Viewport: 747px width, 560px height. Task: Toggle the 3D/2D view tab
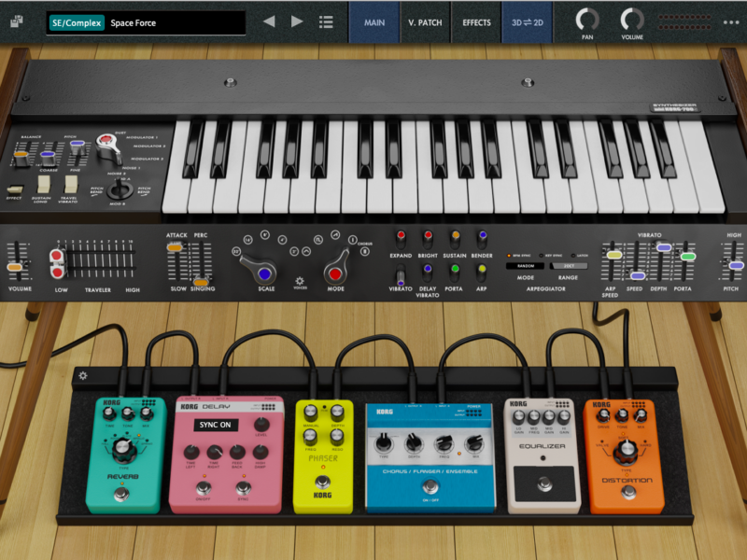tap(528, 22)
